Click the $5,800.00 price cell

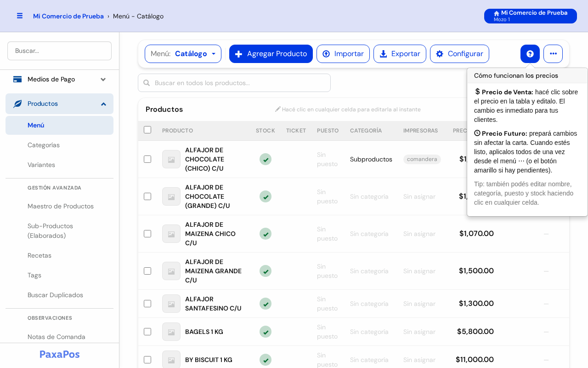(x=475, y=332)
